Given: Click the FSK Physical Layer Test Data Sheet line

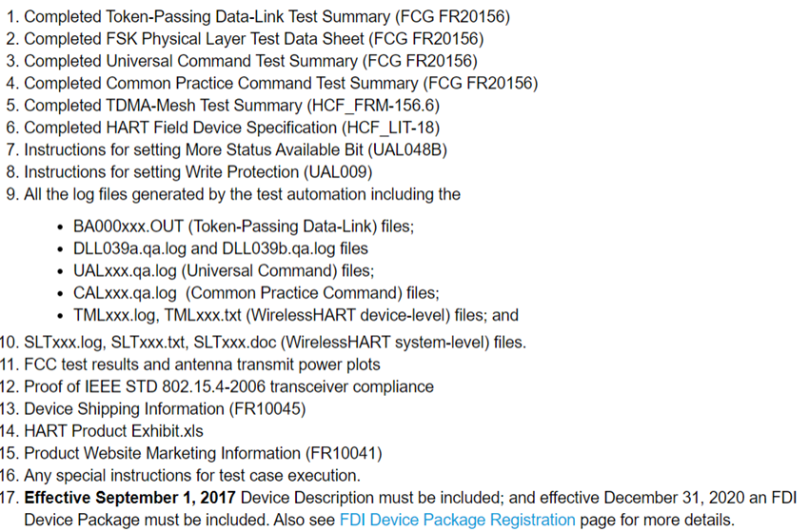Looking at the screenshot, I should click(x=253, y=39).
